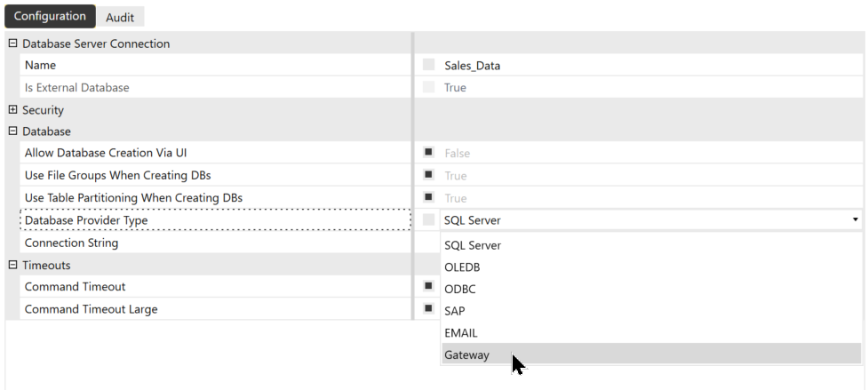The height and width of the screenshot is (390, 868).
Task: Choose EMAIL provider type option
Action: [x=460, y=333]
